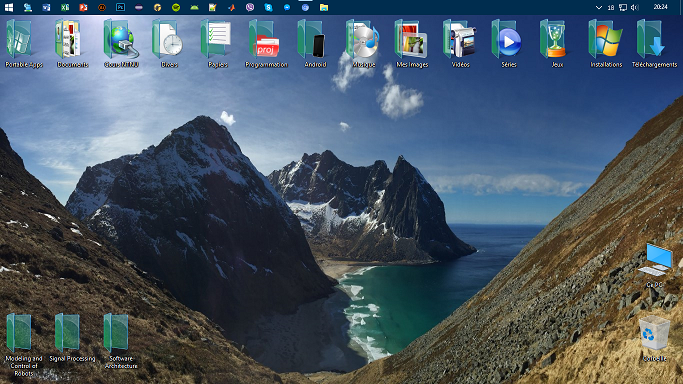Launch Excel from the taskbar
Image resolution: width=683 pixels, height=384 pixels.
(x=65, y=7)
